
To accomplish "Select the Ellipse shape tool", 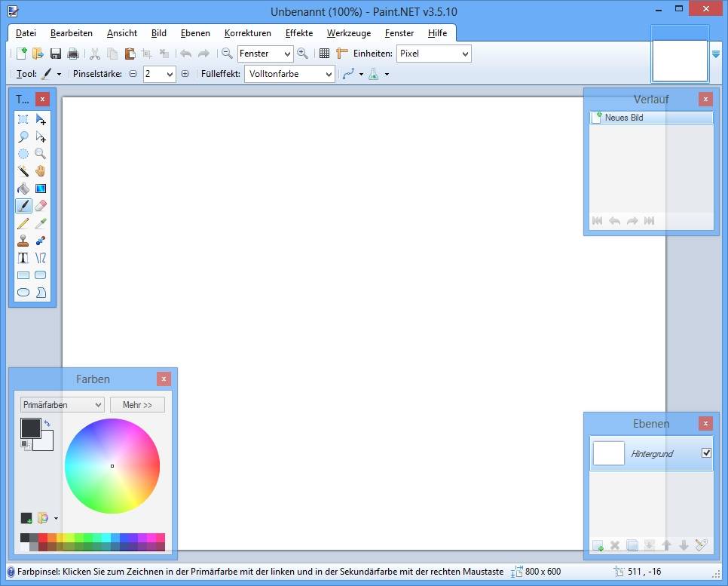I will tap(23, 292).
